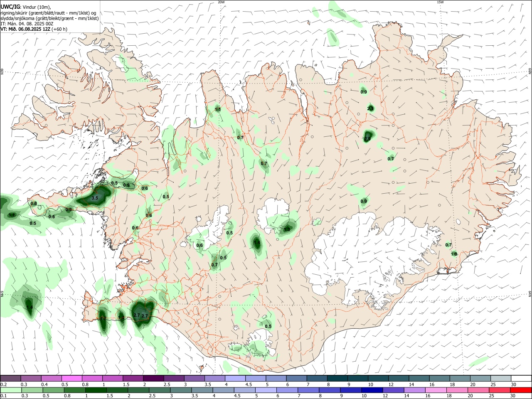
Task: Click the 'IT: Mán. 04. 08. 2025 00Z' line
Action: [x=27, y=24]
